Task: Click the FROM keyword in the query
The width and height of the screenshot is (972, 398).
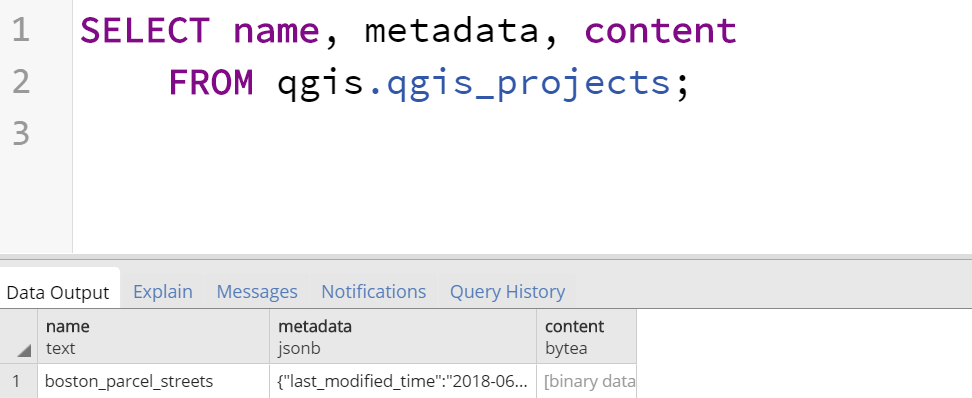Action: 211,82
